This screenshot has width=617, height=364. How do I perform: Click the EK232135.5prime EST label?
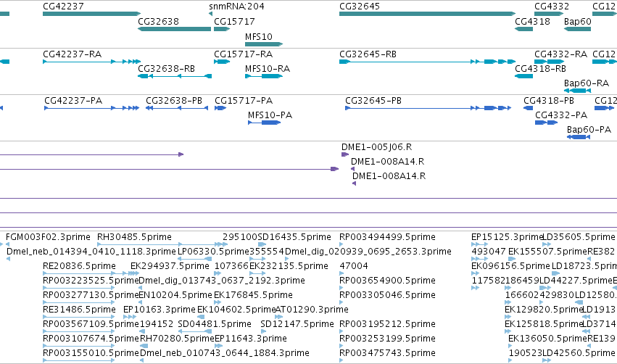click(289, 265)
